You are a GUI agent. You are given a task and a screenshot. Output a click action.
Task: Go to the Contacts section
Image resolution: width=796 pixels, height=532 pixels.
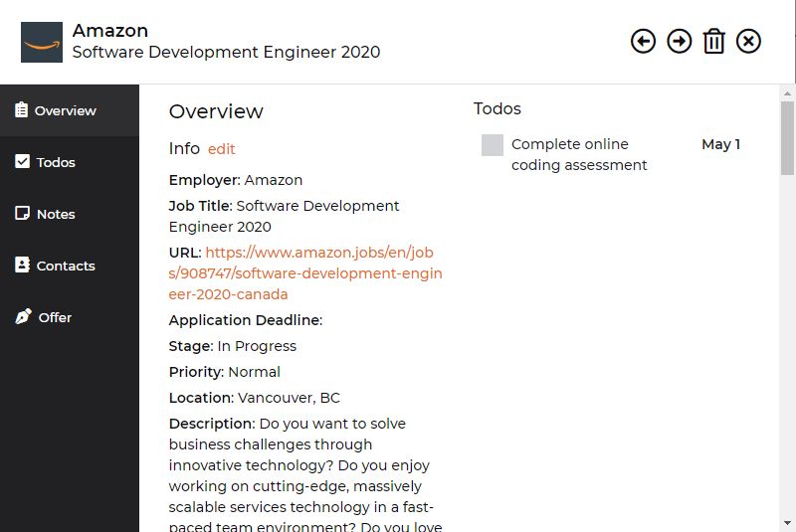66,266
